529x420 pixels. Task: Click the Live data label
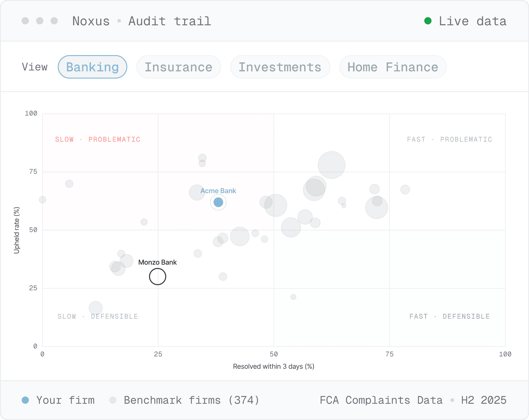tap(473, 21)
